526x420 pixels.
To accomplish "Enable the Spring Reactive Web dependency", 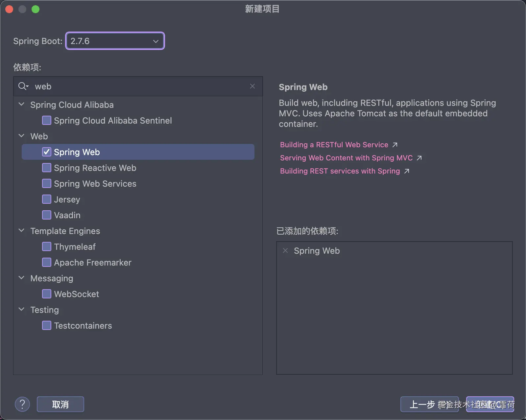I will pos(47,168).
